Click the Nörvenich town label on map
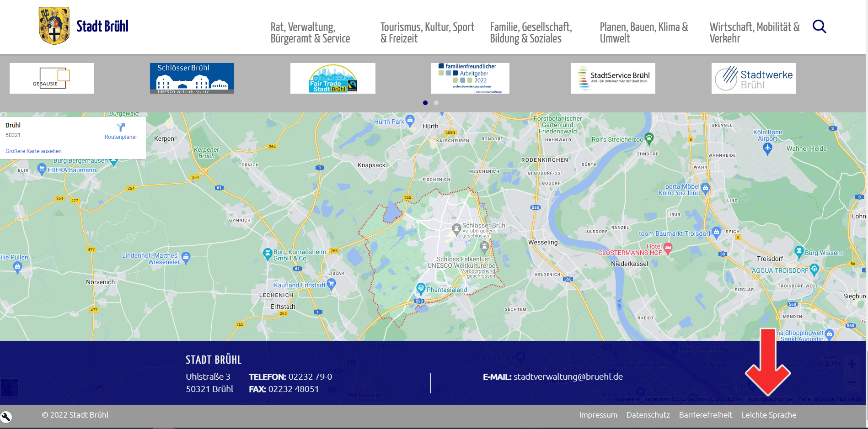The image size is (868, 429). (x=100, y=282)
